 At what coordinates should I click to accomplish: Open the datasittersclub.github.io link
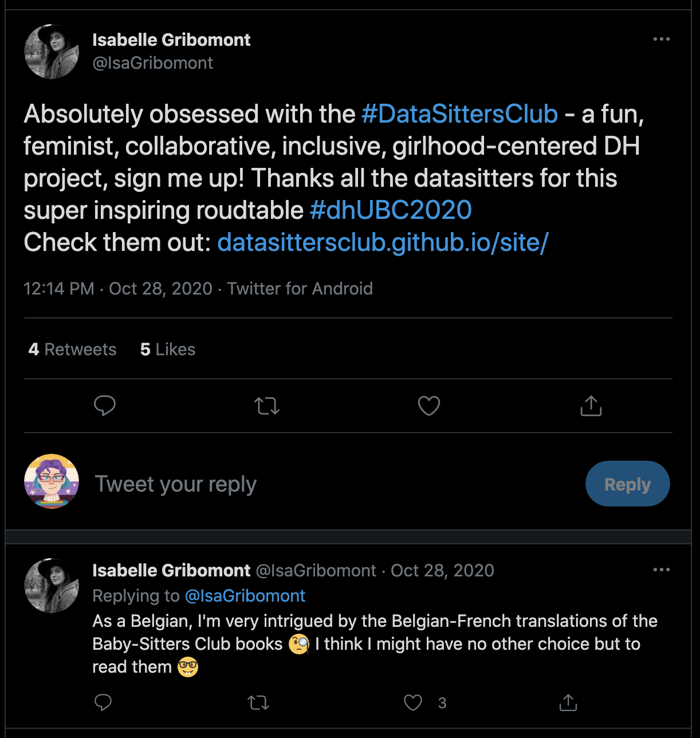[382, 242]
